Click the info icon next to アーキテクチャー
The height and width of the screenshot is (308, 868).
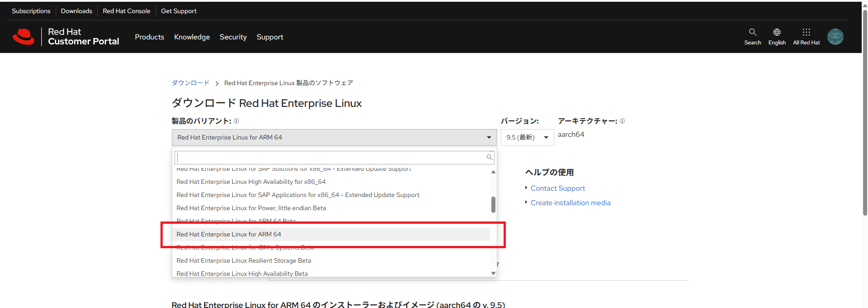coord(622,121)
